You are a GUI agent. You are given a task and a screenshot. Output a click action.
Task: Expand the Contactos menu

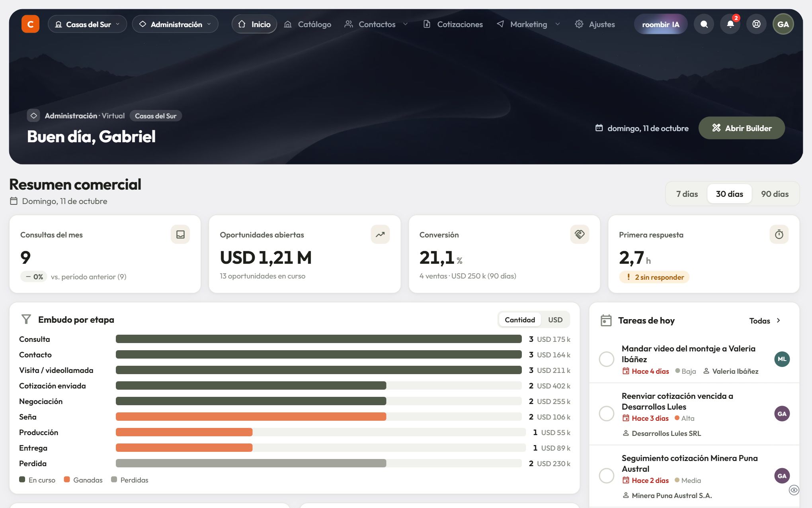(376, 24)
